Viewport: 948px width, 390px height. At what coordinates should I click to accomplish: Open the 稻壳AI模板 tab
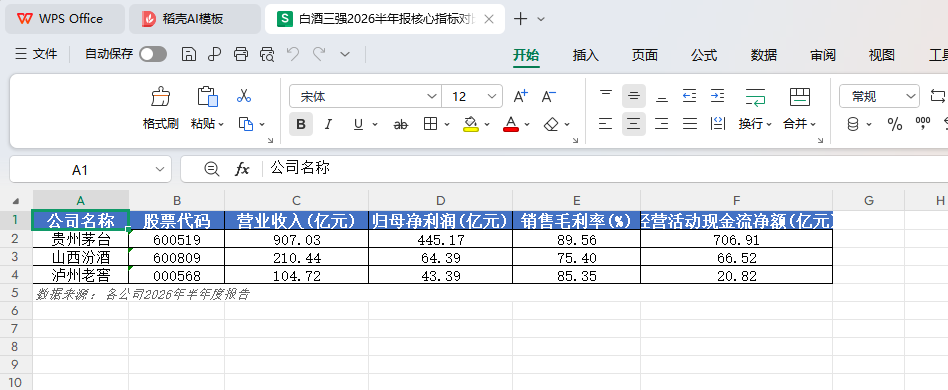pos(195,19)
